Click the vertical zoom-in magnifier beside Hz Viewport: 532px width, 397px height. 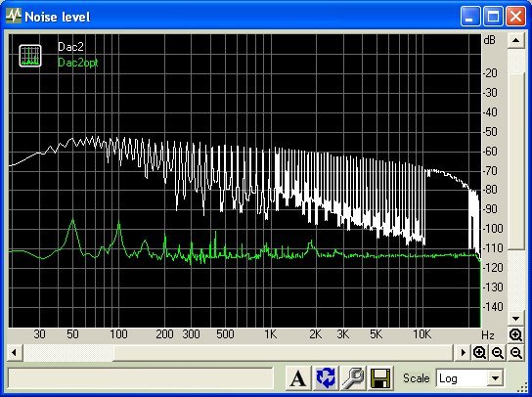515,335
